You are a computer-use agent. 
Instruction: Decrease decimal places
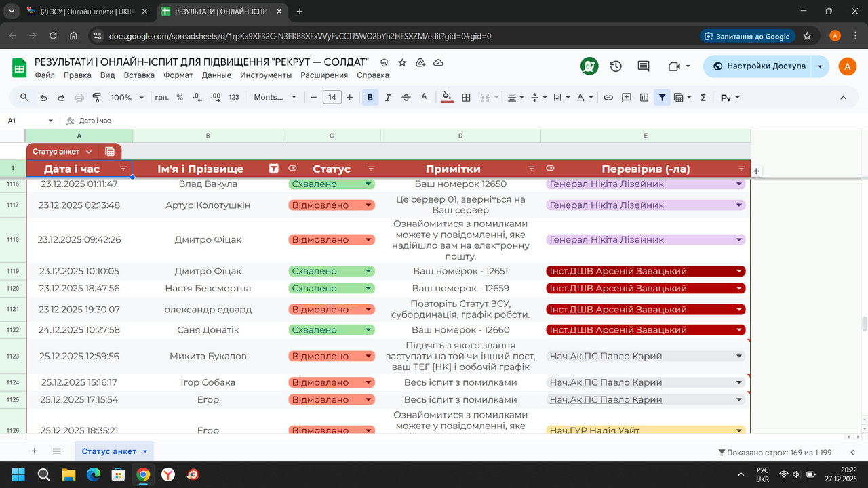tap(197, 98)
